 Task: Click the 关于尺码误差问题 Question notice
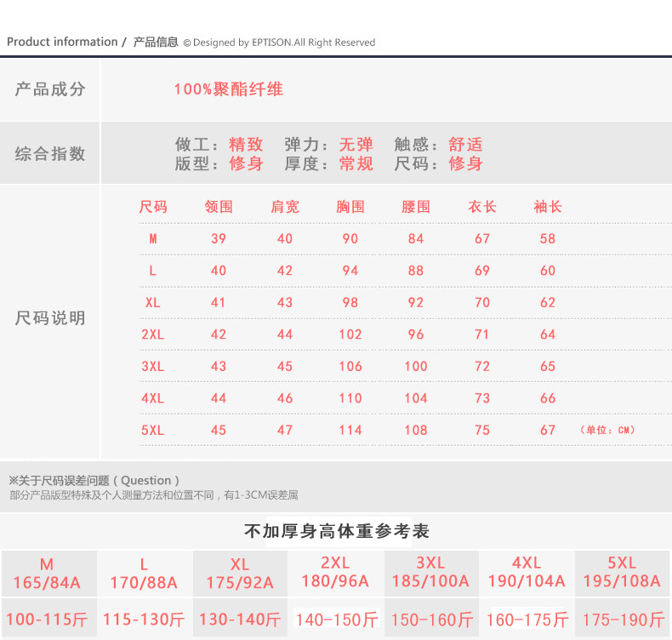point(94,480)
